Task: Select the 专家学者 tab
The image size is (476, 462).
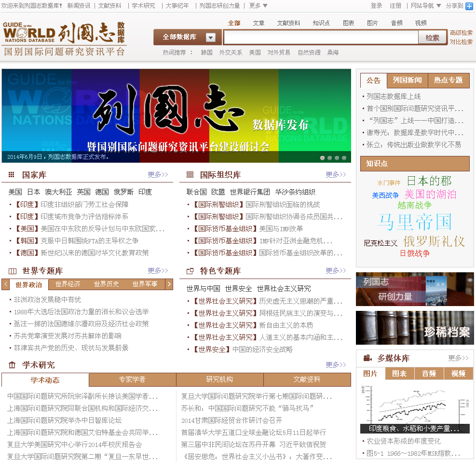Action: point(132,379)
